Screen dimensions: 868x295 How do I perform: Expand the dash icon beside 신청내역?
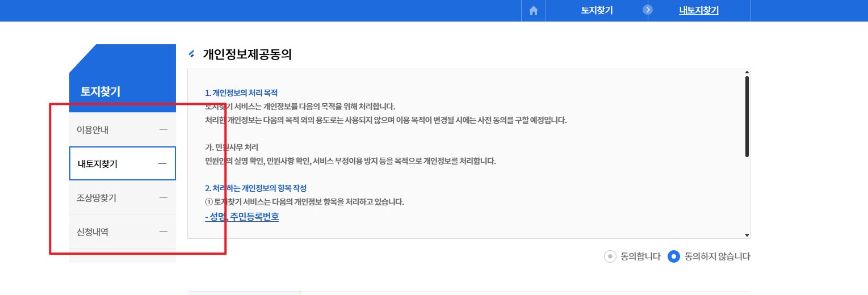163,231
